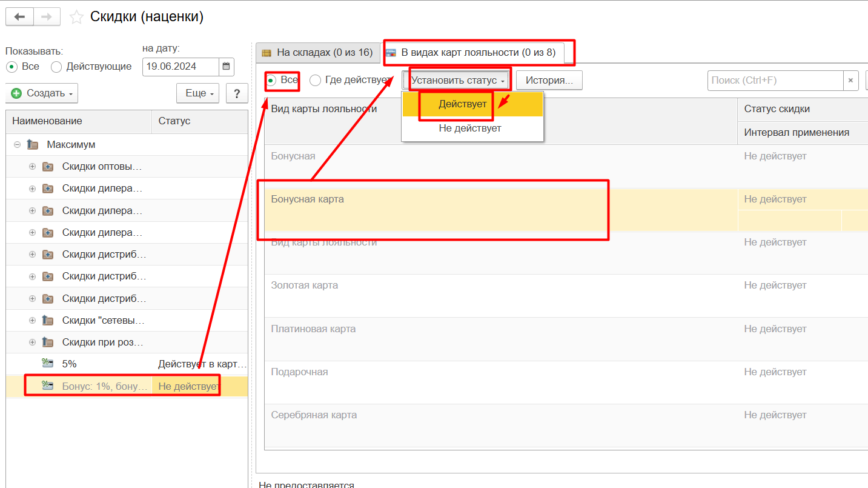Image resolution: width=868 pixels, height=488 pixels.
Task: Clear the search field with x icon
Action: click(850, 80)
